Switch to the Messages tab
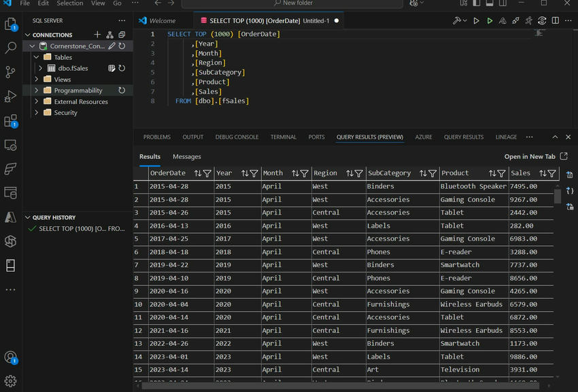Screen dimensions: 578x392 (186, 157)
